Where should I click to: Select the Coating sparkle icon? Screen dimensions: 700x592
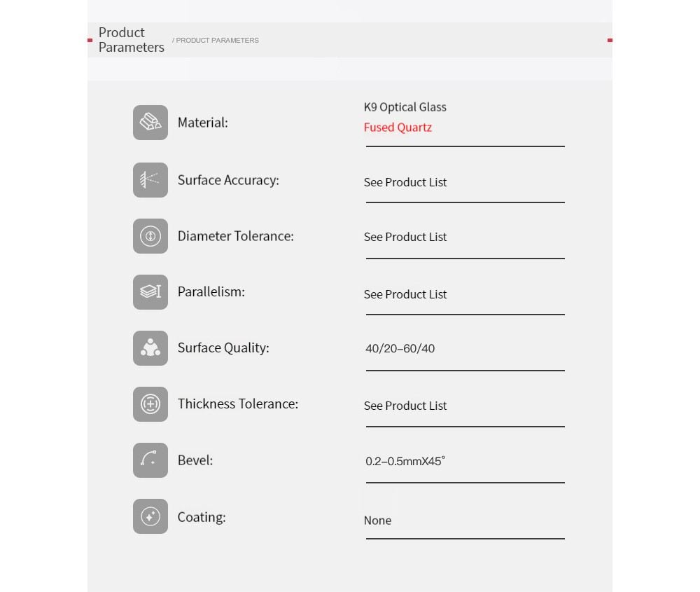(x=150, y=516)
